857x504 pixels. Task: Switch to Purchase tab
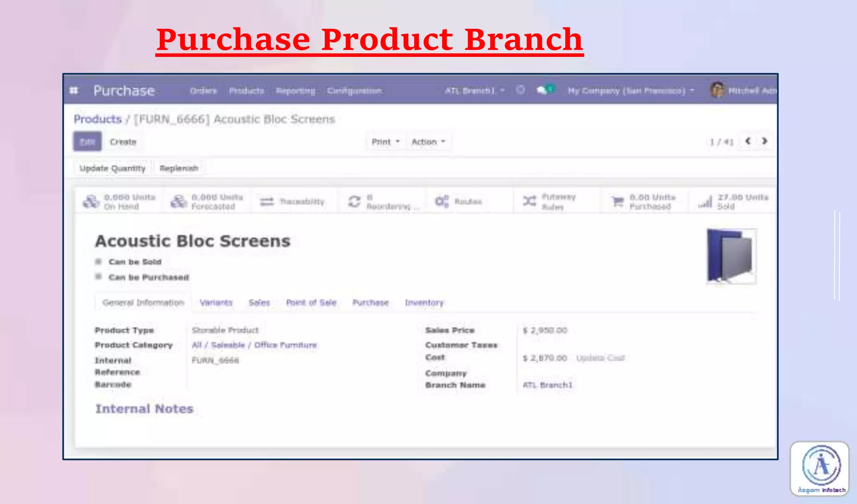click(370, 302)
